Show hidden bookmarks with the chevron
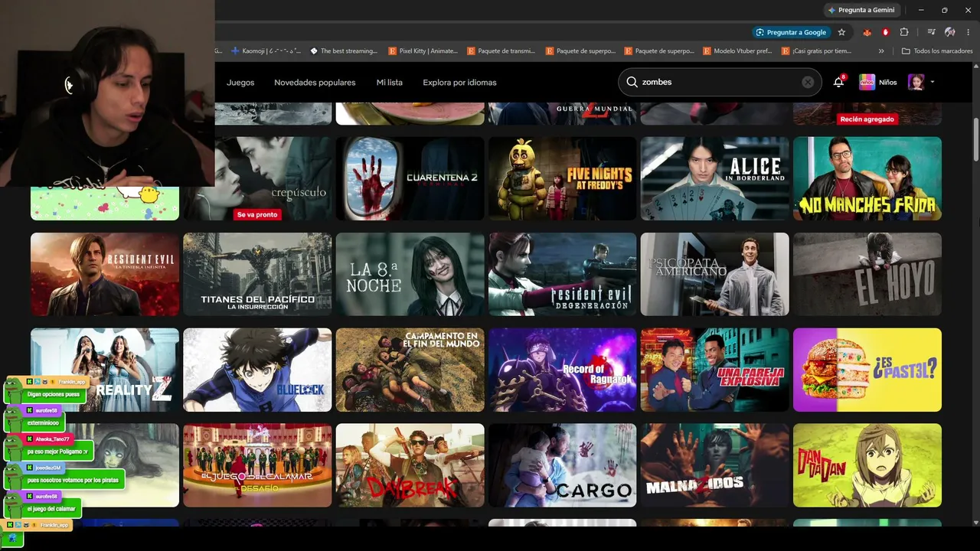 [x=881, y=51]
